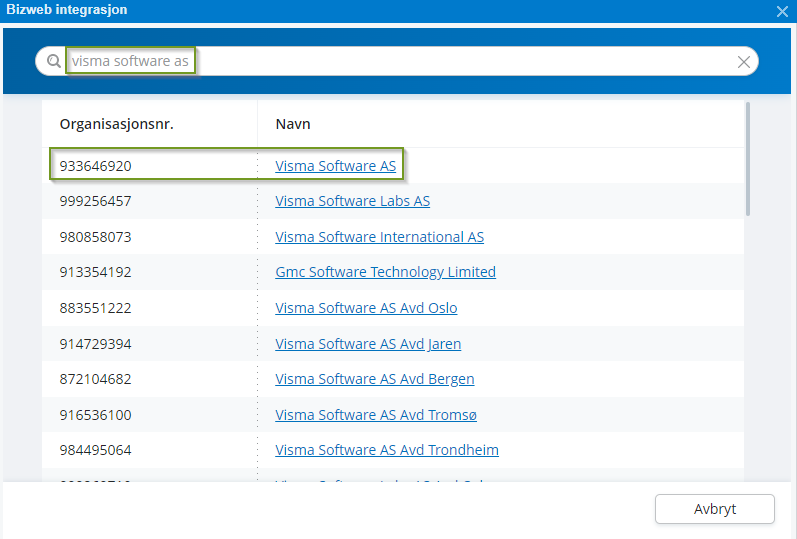
Task: Select organization number 980858073
Action: [x=96, y=237]
